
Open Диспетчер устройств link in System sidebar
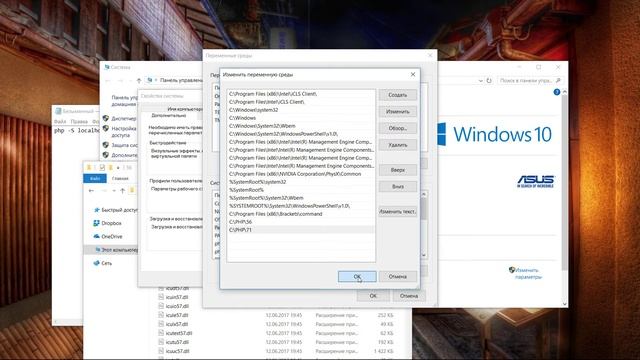[123, 118]
